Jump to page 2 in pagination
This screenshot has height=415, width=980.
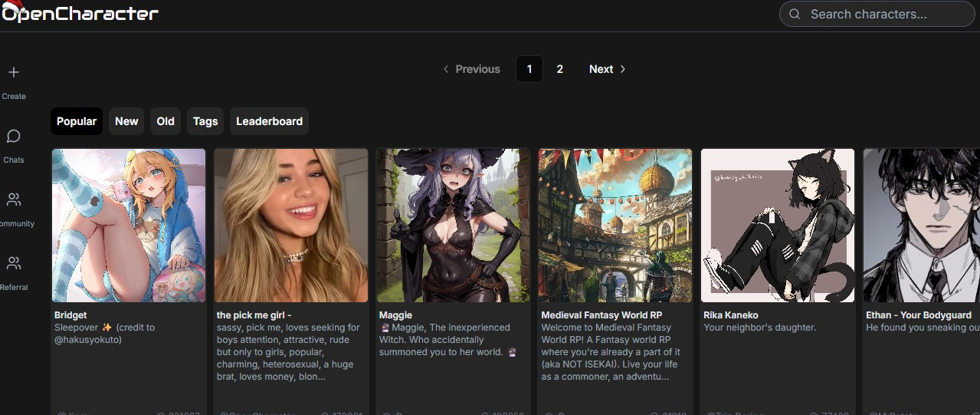point(560,69)
